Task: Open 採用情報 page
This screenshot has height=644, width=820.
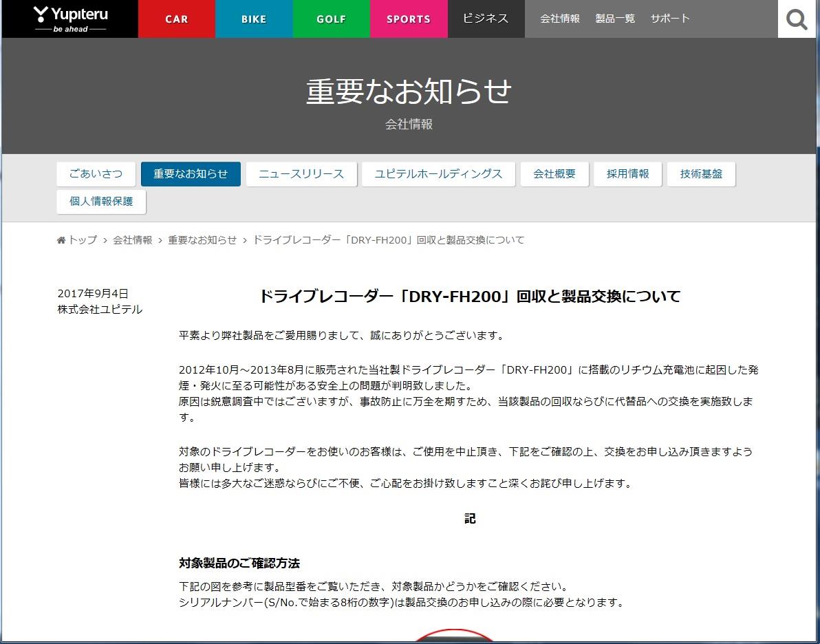Action: [x=627, y=174]
